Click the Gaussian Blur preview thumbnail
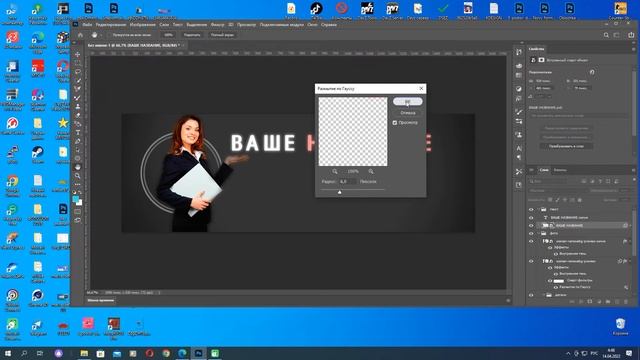640x360 pixels. point(353,131)
